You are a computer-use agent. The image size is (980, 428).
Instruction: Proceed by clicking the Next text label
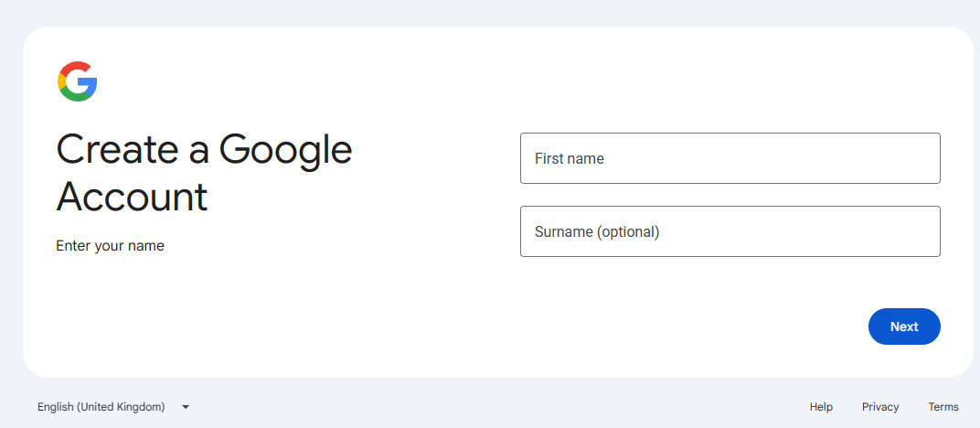pyautogui.click(x=904, y=326)
